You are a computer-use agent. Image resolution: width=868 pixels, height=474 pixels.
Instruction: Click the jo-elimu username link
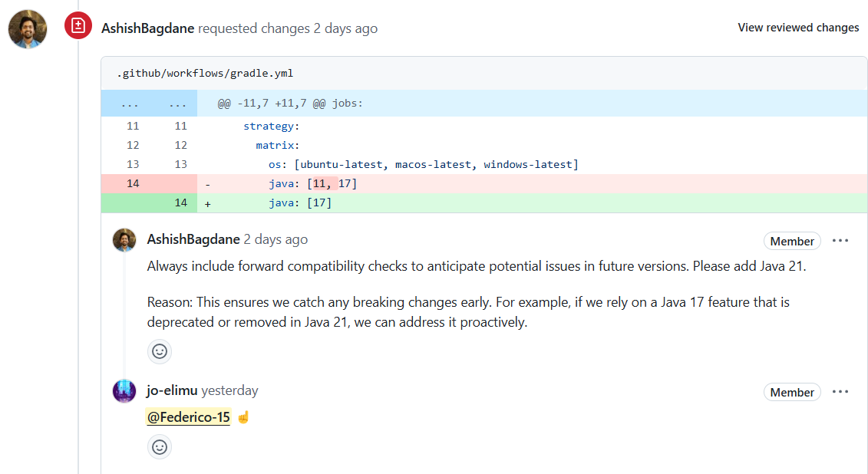pyautogui.click(x=172, y=390)
